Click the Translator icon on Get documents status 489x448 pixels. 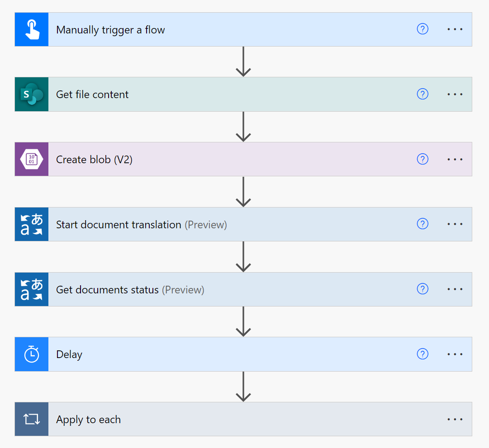tap(31, 289)
